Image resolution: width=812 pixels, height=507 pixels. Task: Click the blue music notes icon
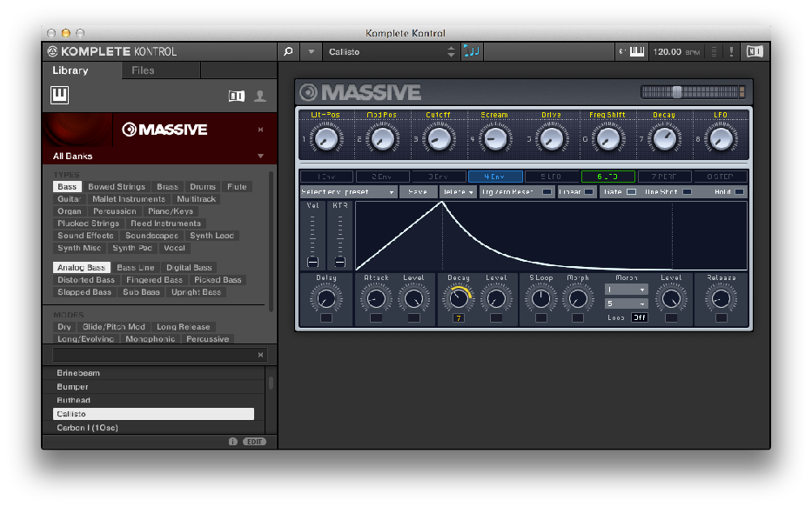point(471,51)
